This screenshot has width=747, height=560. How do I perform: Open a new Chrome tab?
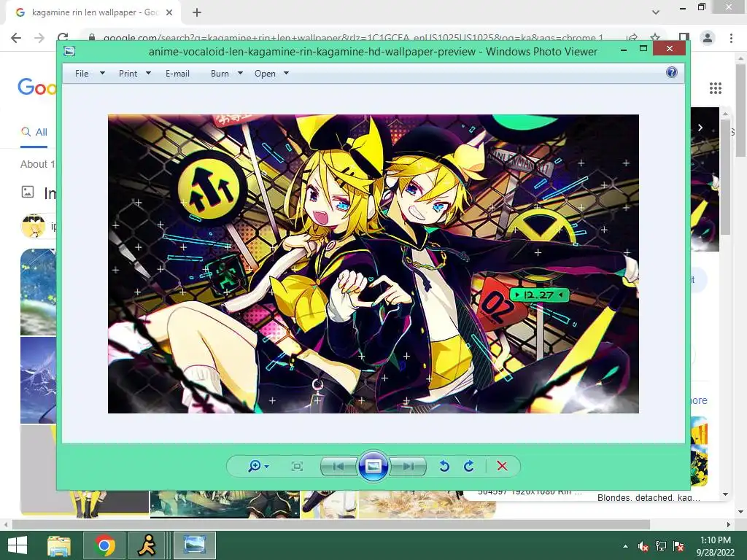(197, 12)
